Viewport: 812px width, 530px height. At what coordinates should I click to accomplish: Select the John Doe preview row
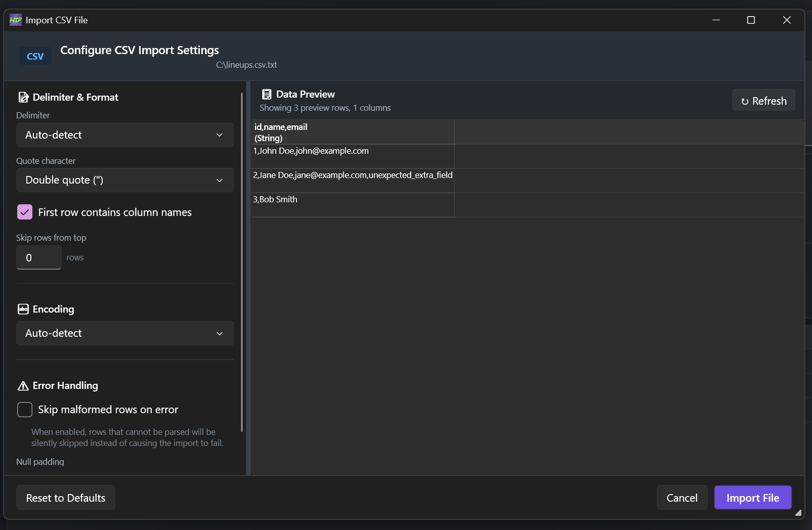coord(527,156)
